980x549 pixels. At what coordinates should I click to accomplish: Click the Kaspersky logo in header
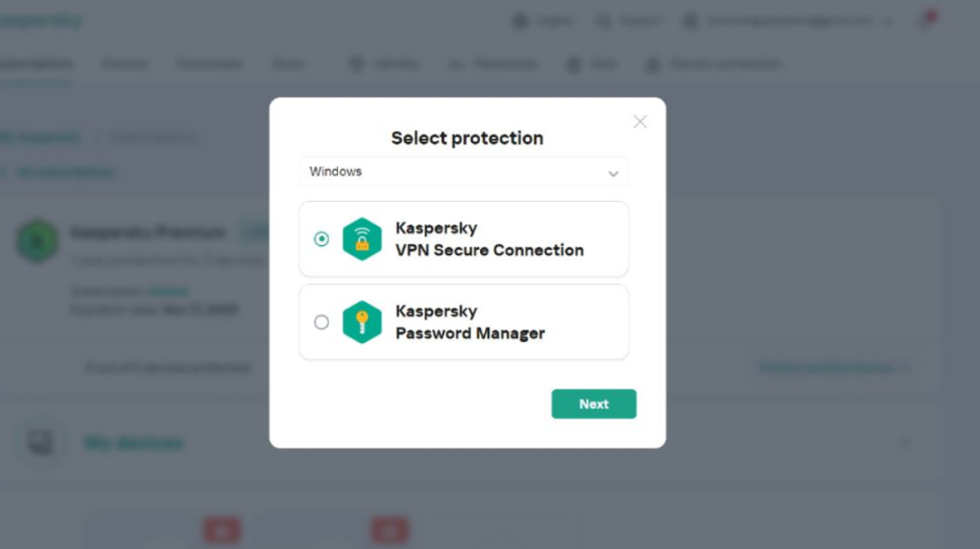coord(39,21)
